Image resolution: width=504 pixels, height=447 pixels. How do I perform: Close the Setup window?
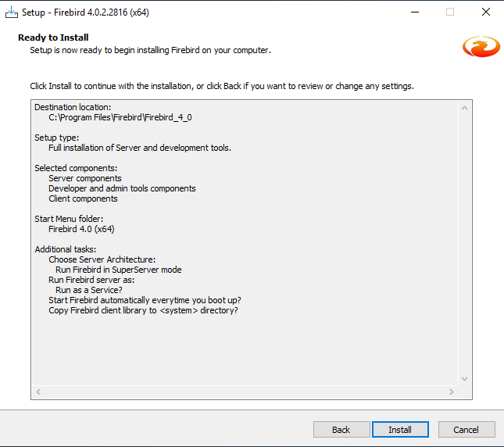(485, 12)
